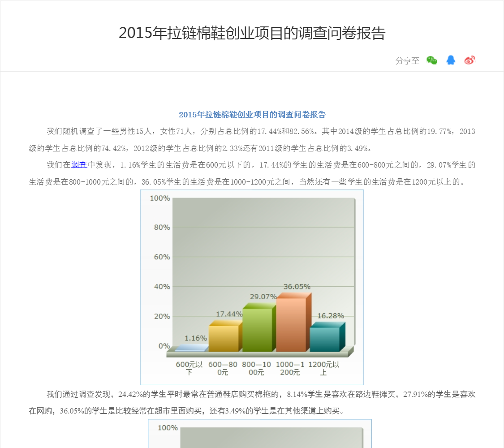This screenshot has width=504, height=448.
Task: Click the 17.44% data label
Action: coord(229,314)
